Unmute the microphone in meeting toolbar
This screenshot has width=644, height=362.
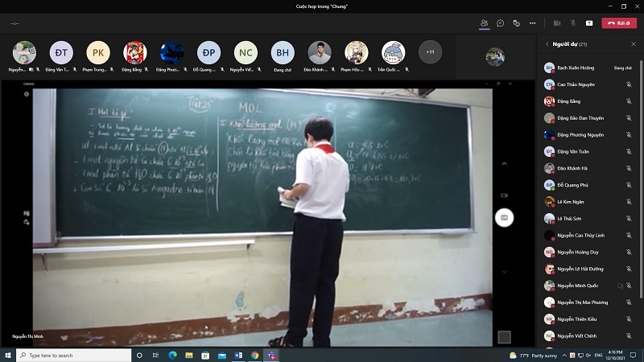pyautogui.click(x=573, y=23)
